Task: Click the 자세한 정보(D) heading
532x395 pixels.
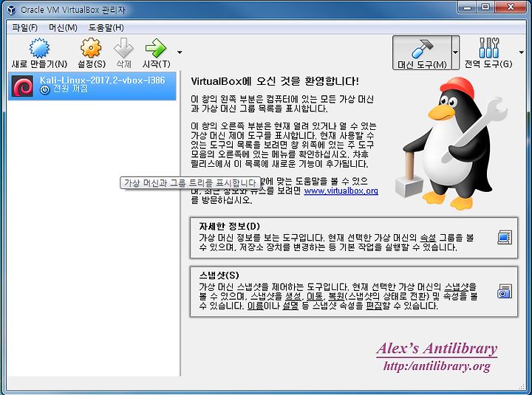Action: point(229,226)
